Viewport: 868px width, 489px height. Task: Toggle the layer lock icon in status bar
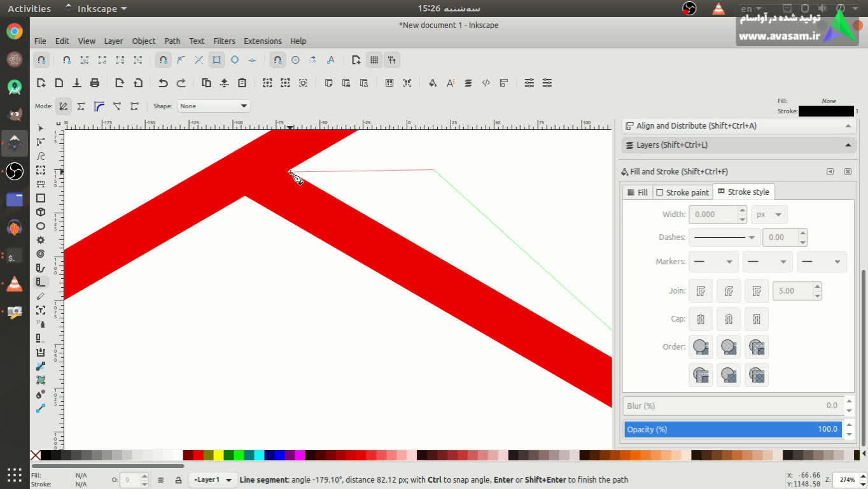[178, 480]
